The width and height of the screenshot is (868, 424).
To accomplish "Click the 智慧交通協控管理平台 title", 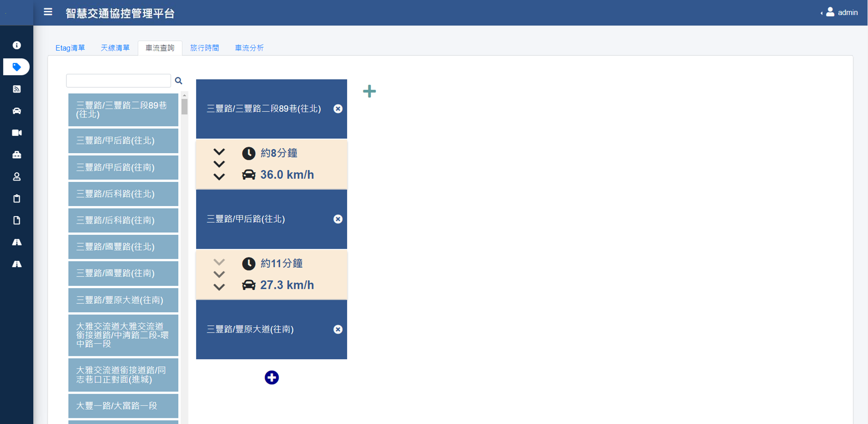I will click(120, 13).
